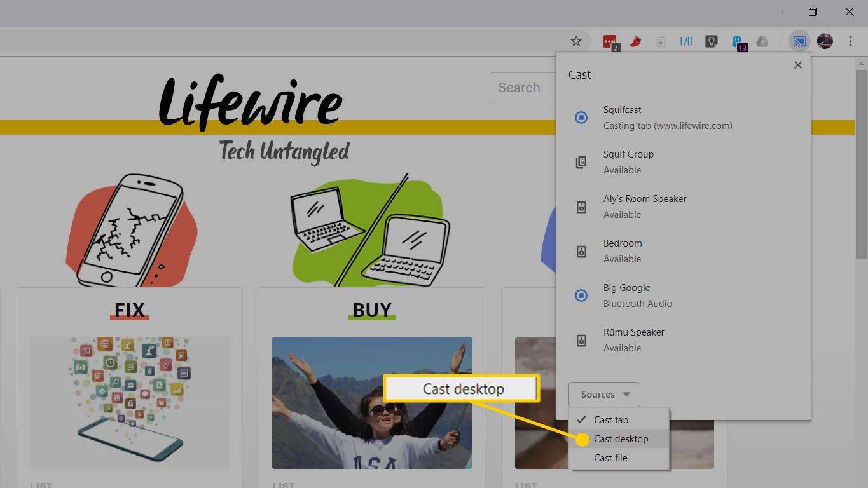The image size is (868, 488).
Task: Click the Rūmu Speaker icon
Action: [581, 341]
